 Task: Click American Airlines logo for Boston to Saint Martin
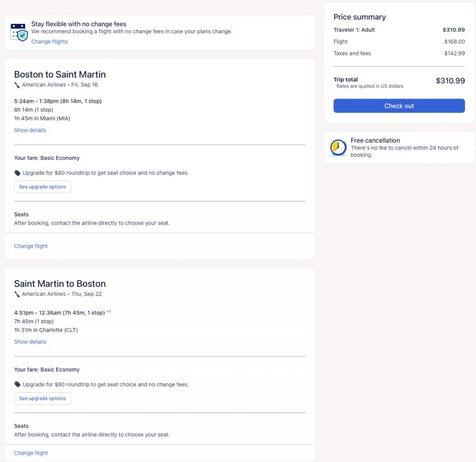17,85
